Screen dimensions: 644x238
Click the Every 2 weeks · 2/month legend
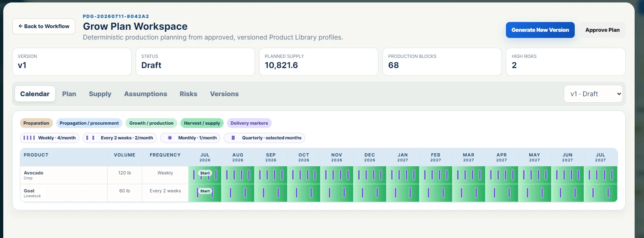(x=120, y=138)
